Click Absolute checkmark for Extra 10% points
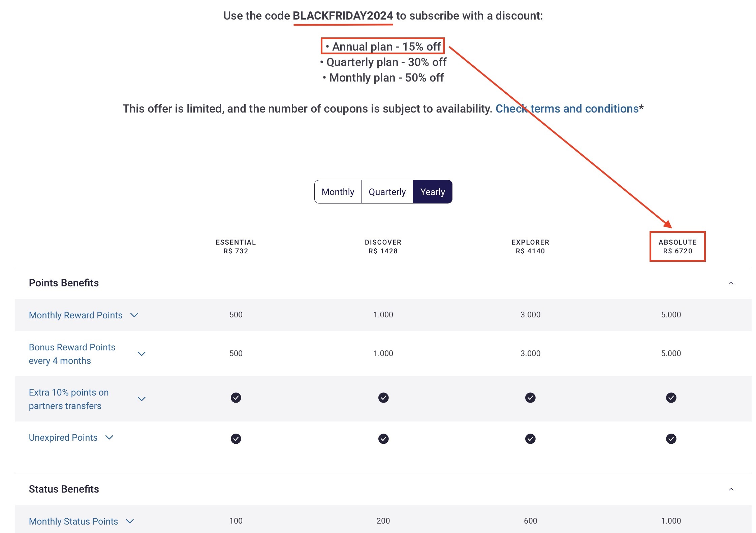Viewport: 756px width, 533px height. point(671,398)
